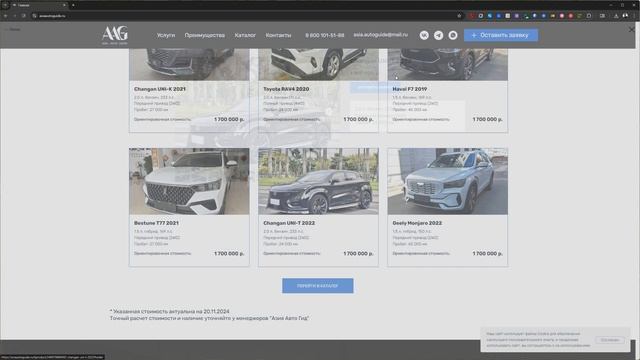
Task: Close the Главная browser tab
Action: (x=64, y=5)
